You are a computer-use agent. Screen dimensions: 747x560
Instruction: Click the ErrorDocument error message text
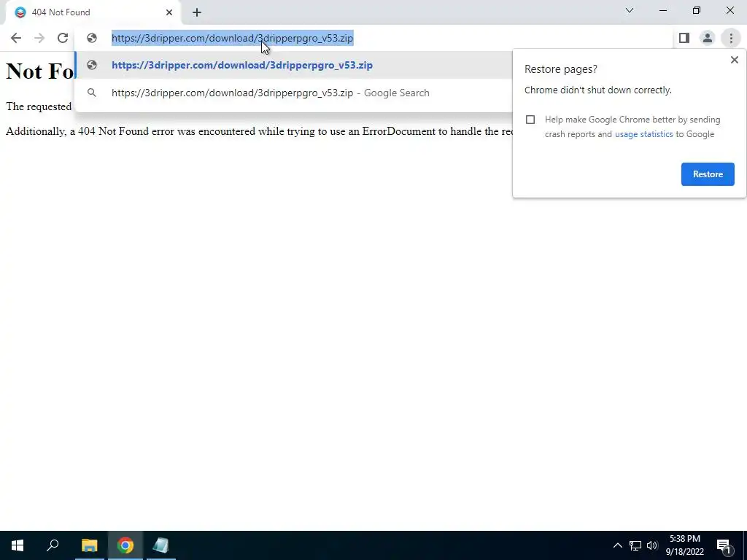coord(259,131)
